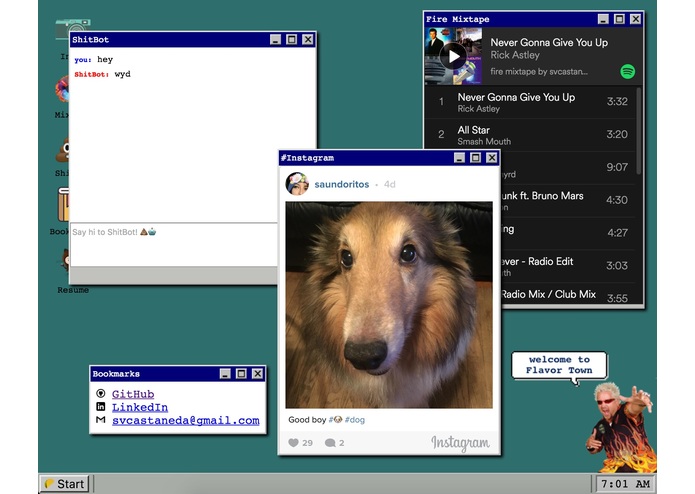Image resolution: width=695 pixels, height=494 pixels.
Task: Click the GitHub icon in Bookmarks
Action: click(101, 393)
